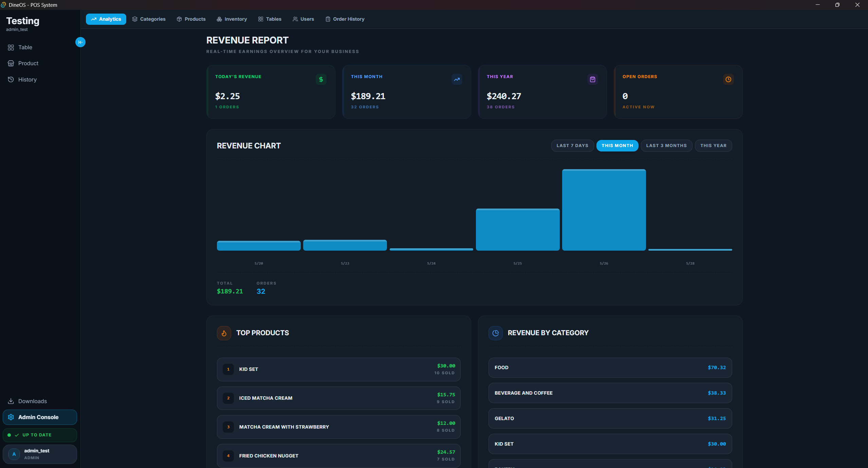Click the 5/28 date label under chart
Screen dimensions: 868x468
click(690, 264)
